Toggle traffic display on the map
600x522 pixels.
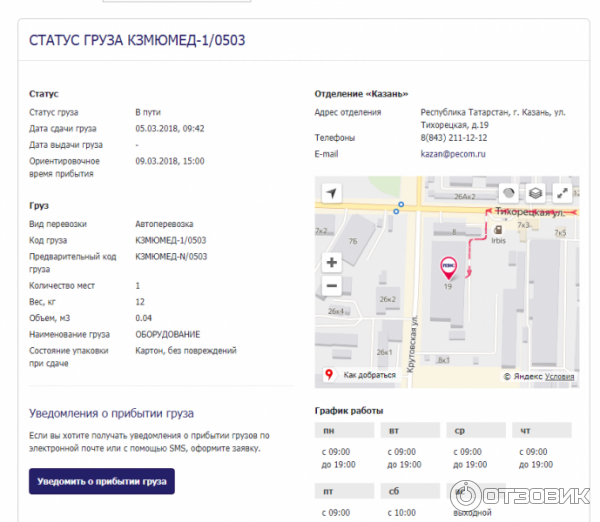pyautogui.click(x=508, y=193)
